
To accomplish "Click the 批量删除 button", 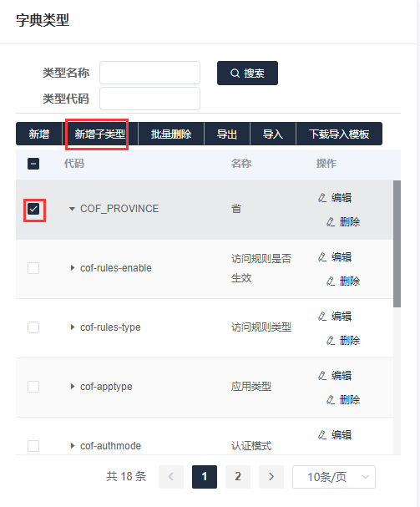I will 171,134.
